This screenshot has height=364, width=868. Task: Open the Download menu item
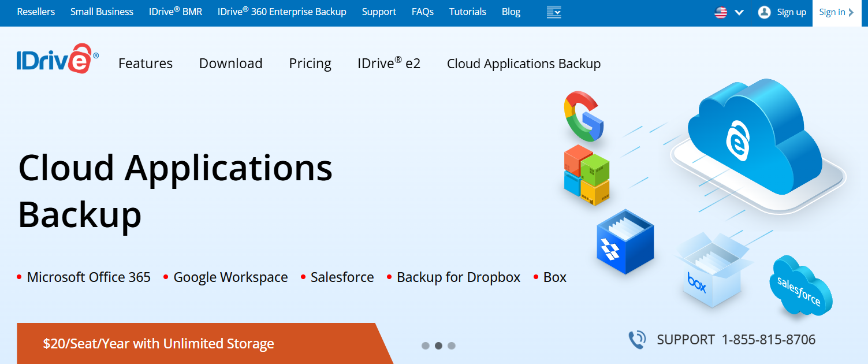click(x=231, y=64)
